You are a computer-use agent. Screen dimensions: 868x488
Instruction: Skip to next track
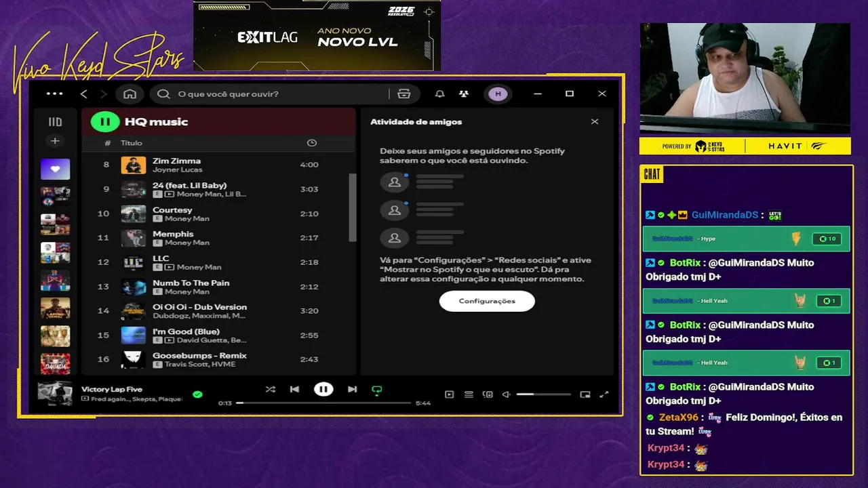[x=352, y=389]
